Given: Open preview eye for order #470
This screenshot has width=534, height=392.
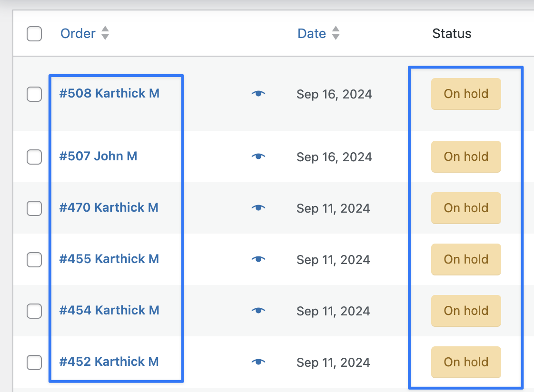Looking at the screenshot, I should pos(258,207).
